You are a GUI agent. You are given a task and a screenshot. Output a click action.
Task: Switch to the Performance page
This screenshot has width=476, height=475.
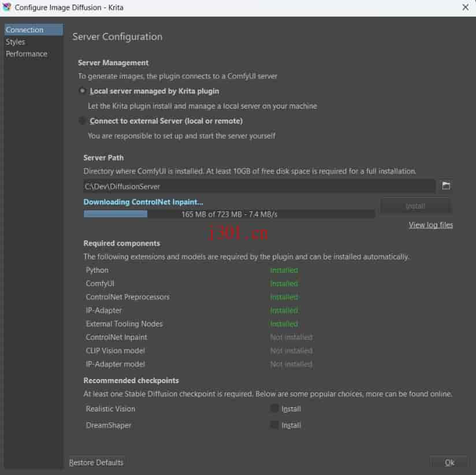[x=34, y=54]
